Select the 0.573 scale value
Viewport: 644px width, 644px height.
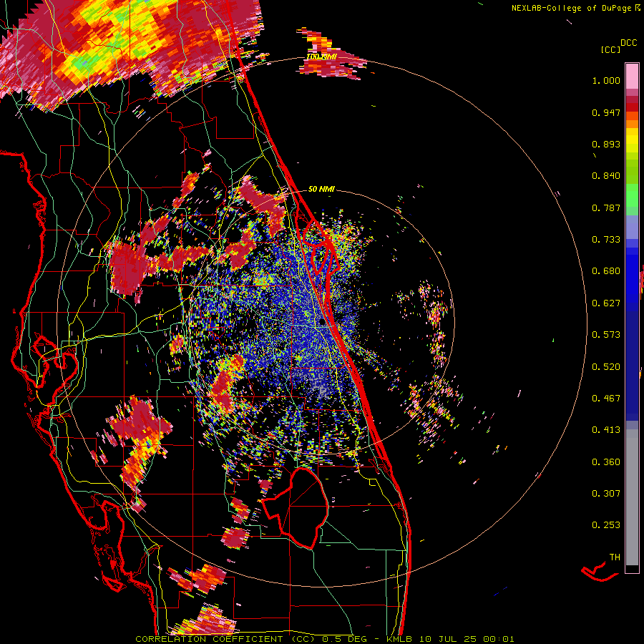pos(606,335)
